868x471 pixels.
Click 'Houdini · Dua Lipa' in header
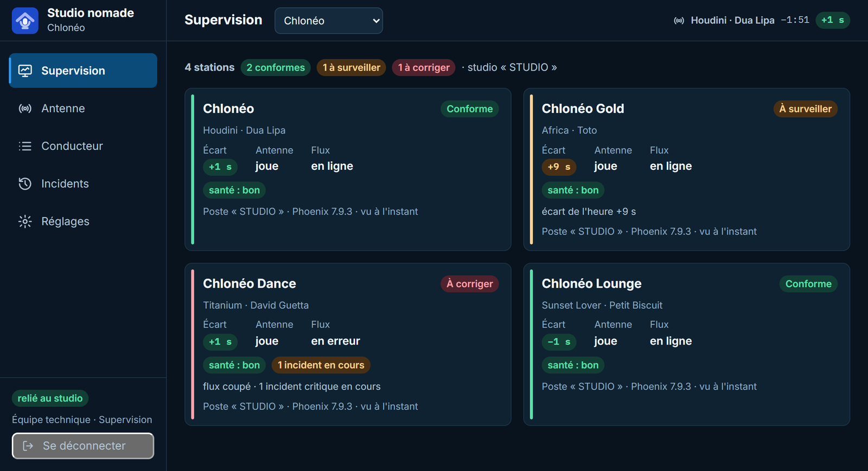pyautogui.click(x=732, y=21)
